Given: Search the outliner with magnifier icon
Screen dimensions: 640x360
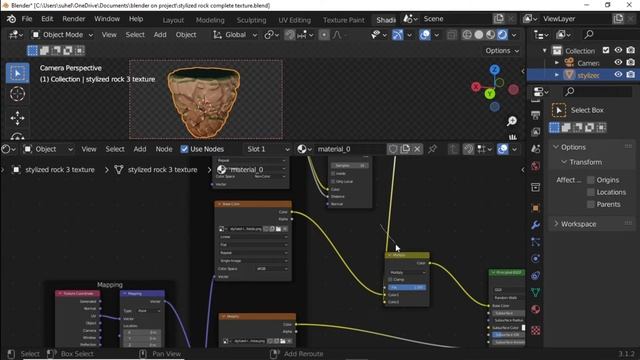Looking at the screenshot, I should tap(589, 35).
